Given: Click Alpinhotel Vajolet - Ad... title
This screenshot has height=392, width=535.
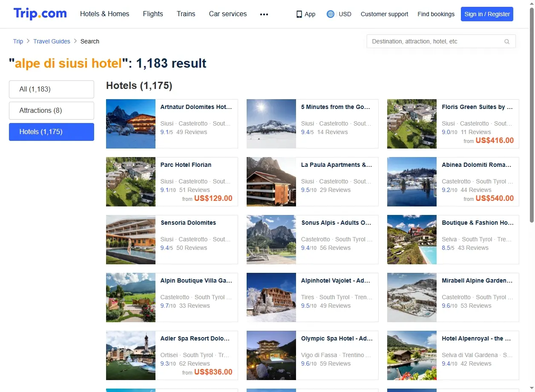Looking at the screenshot, I should pyautogui.click(x=336, y=280).
